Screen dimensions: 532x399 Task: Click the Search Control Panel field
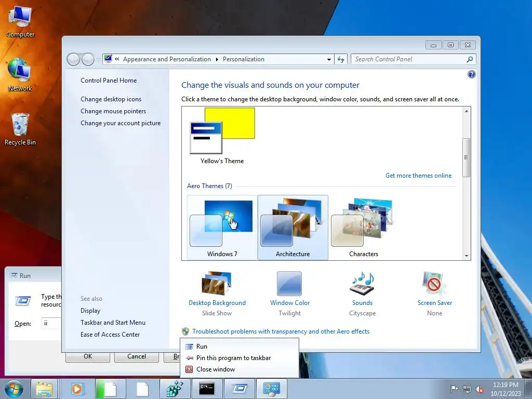[x=409, y=59]
